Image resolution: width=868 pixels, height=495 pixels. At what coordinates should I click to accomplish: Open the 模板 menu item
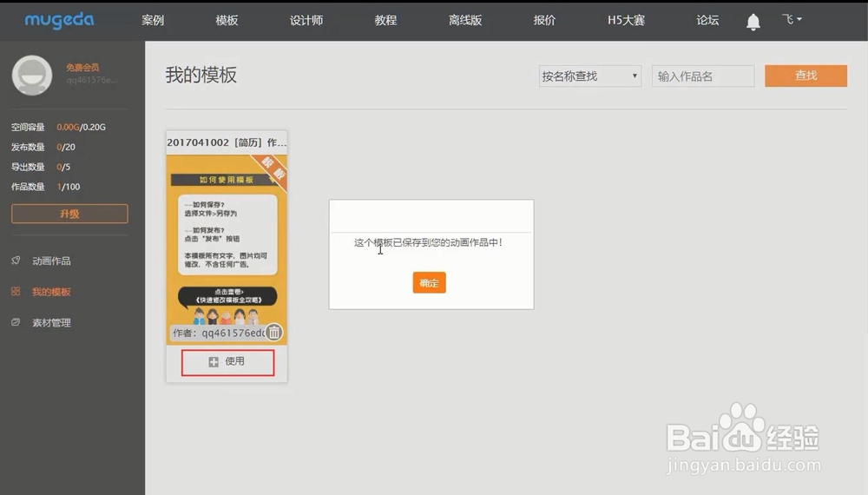point(227,21)
